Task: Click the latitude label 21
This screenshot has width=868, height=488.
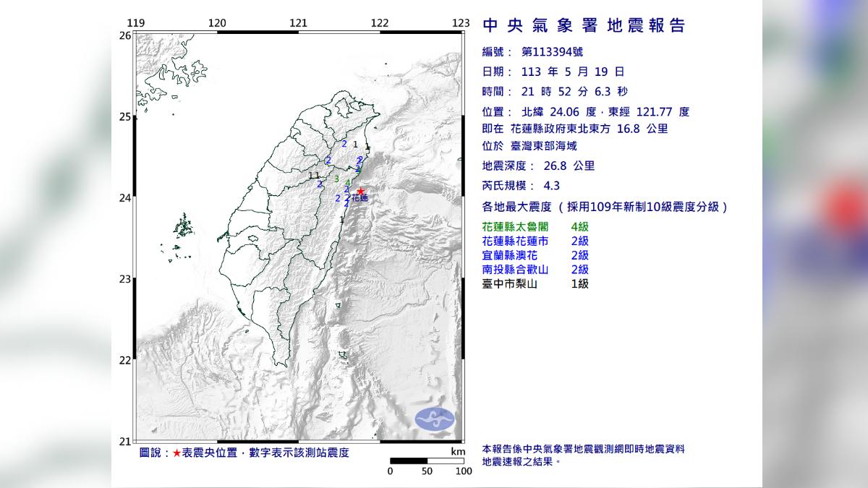Action: point(124,441)
